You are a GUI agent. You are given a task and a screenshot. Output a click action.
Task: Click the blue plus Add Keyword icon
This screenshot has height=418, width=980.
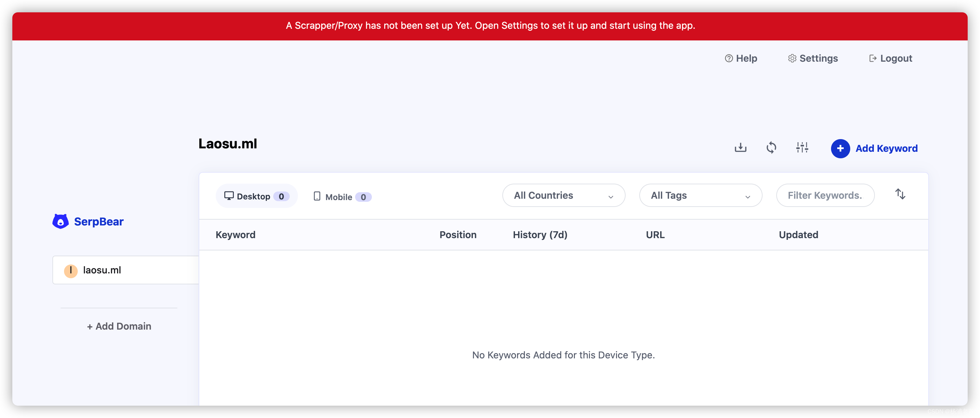click(x=840, y=148)
